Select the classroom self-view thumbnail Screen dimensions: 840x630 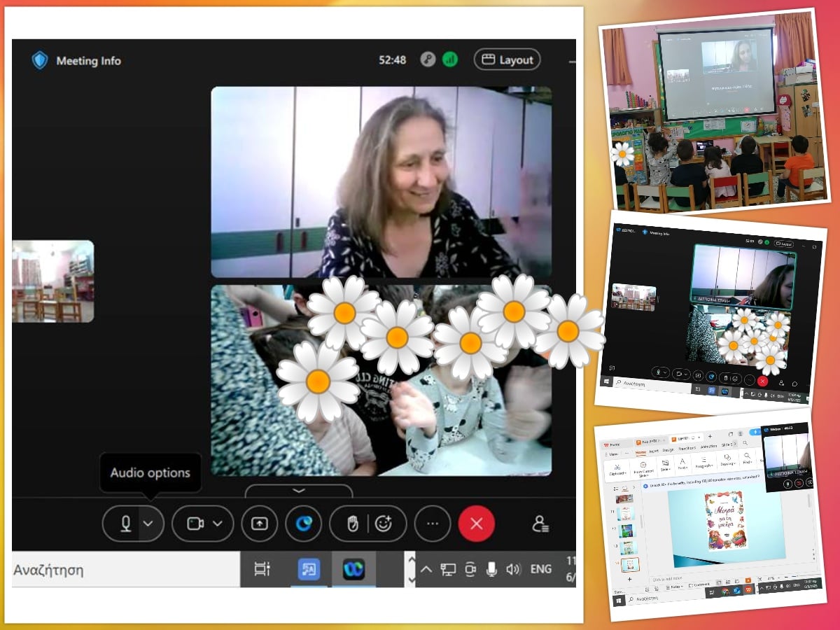point(53,281)
